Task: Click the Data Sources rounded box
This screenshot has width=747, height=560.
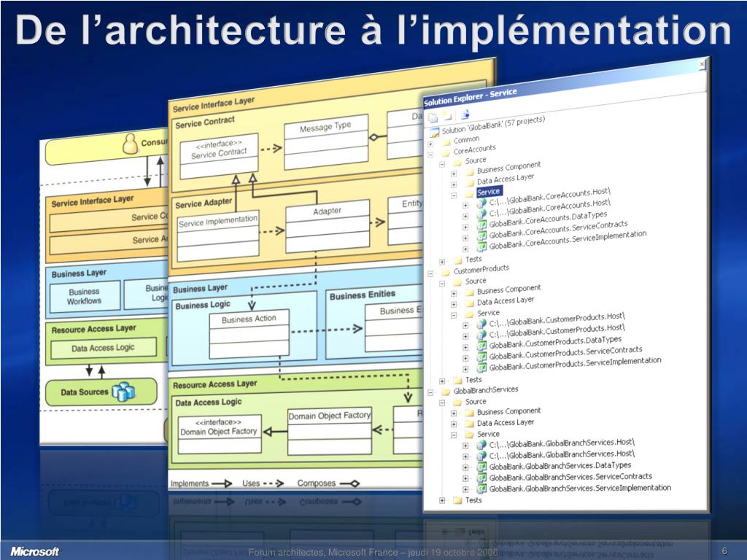Action: [101, 392]
